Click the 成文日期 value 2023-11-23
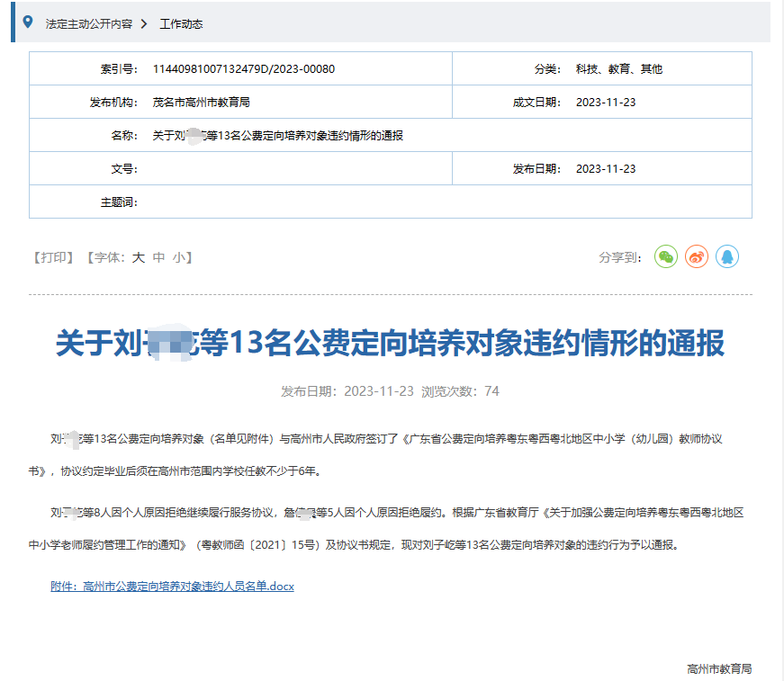This screenshot has width=784, height=681. [606, 103]
